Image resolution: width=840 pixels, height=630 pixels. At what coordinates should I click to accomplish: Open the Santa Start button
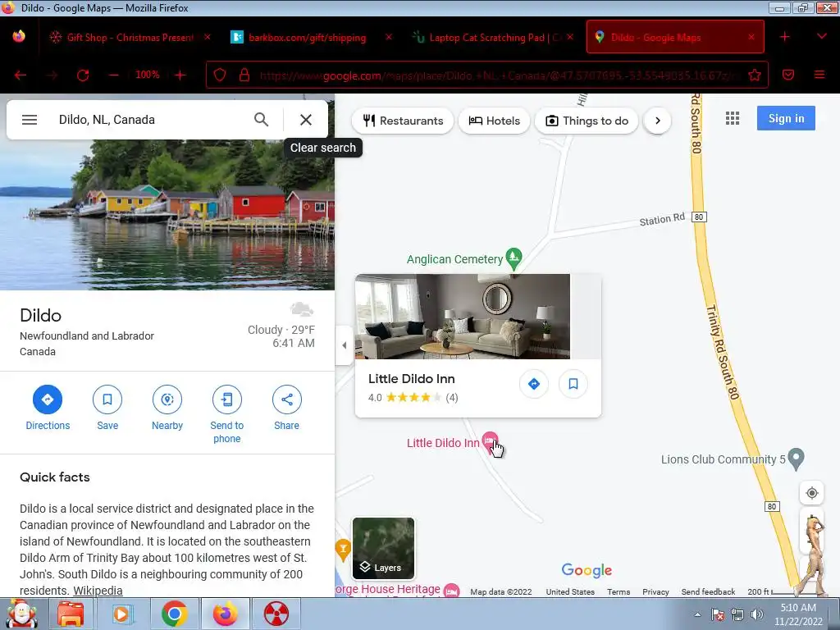[21, 614]
